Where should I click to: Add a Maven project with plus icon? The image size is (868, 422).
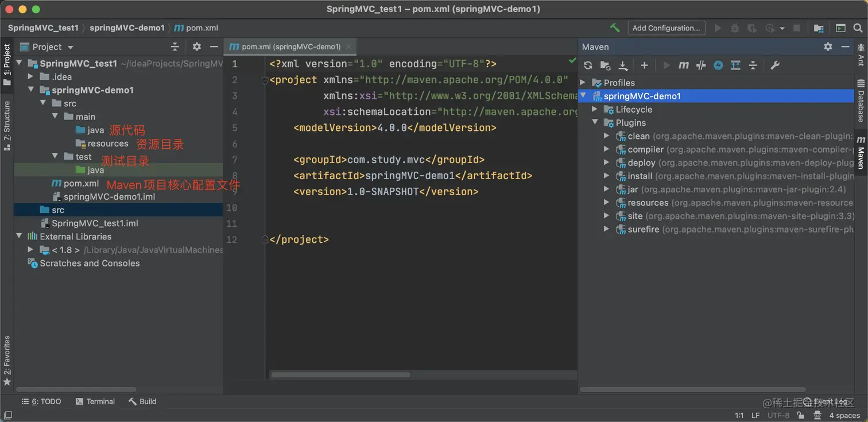(644, 65)
